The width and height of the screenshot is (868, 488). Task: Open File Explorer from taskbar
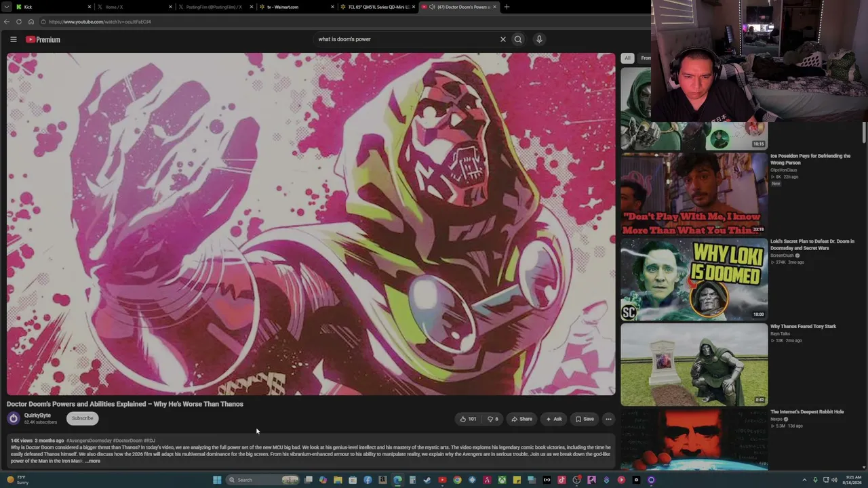coord(338,480)
